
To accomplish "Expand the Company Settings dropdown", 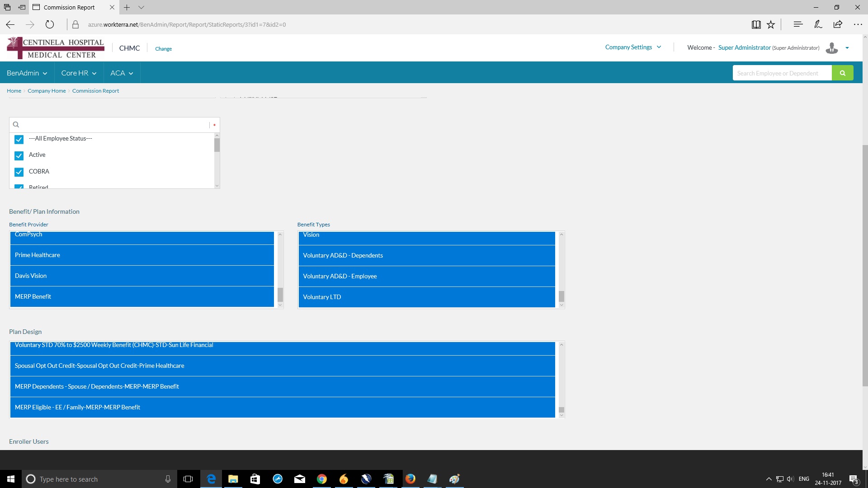I will (x=633, y=47).
